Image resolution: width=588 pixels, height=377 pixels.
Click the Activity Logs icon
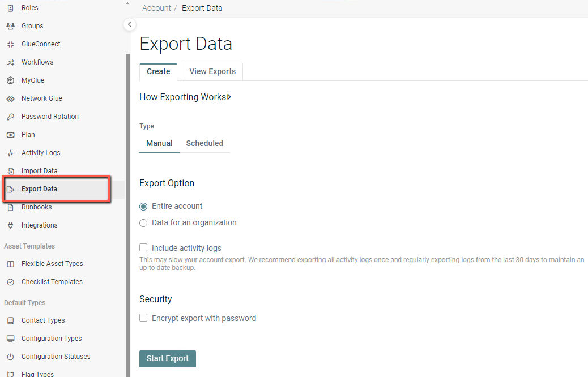click(x=10, y=152)
